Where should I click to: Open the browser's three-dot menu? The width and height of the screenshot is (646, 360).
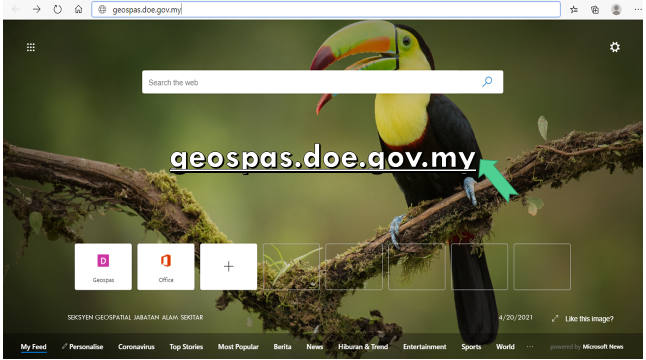tap(638, 9)
